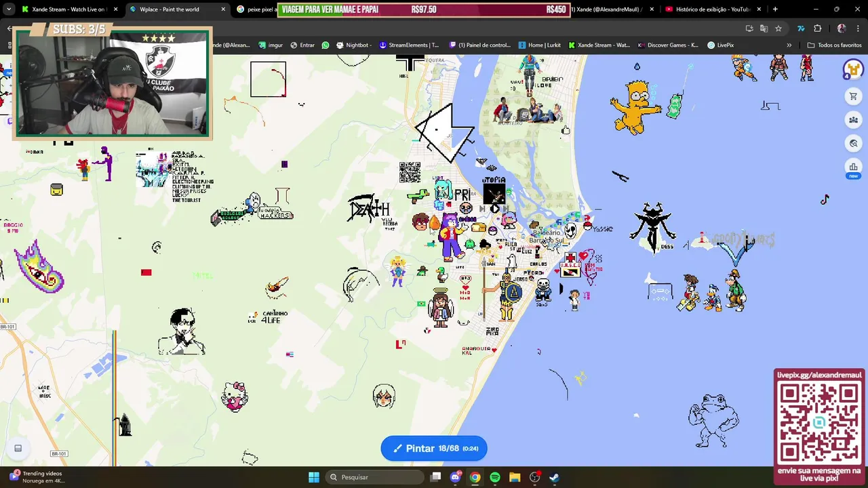Screen dimensions: 868x488
Task: Open Discord from the taskbar
Action: (x=456, y=477)
